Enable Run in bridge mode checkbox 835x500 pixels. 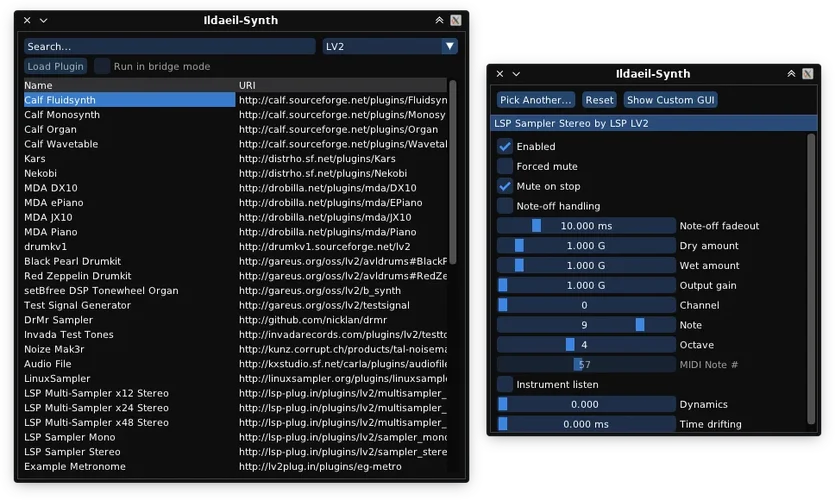point(102,67)
